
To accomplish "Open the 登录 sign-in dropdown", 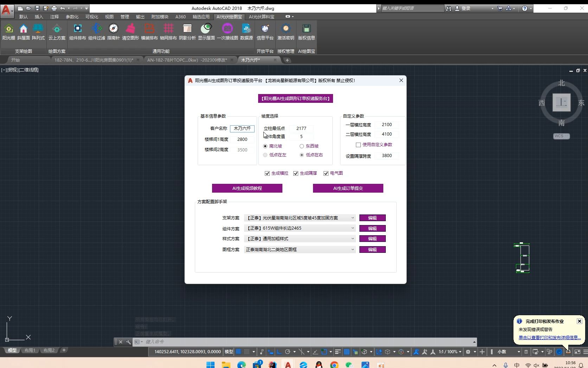I will tap(474, 8).
